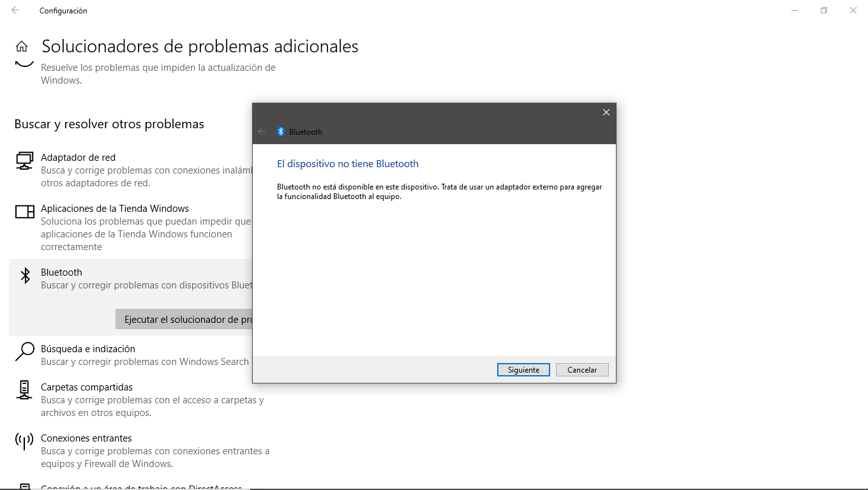Select the Adaptador de red troubleshooter

pyautogui.click(x=131, y=170)
